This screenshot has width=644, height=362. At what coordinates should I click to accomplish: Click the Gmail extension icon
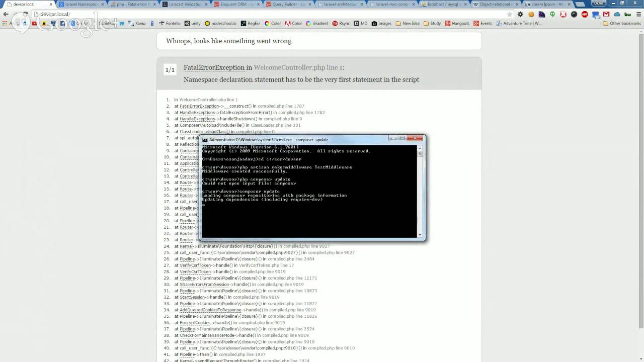[x=606, y=14]
